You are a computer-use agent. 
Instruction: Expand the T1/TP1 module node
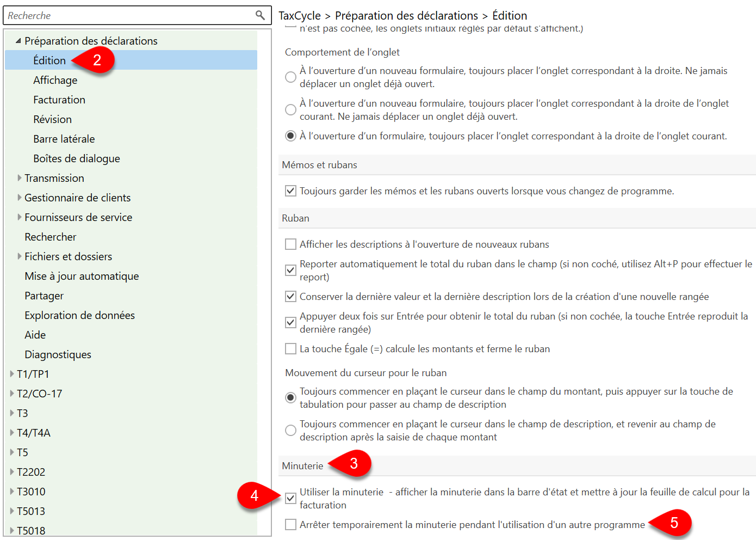12,374
